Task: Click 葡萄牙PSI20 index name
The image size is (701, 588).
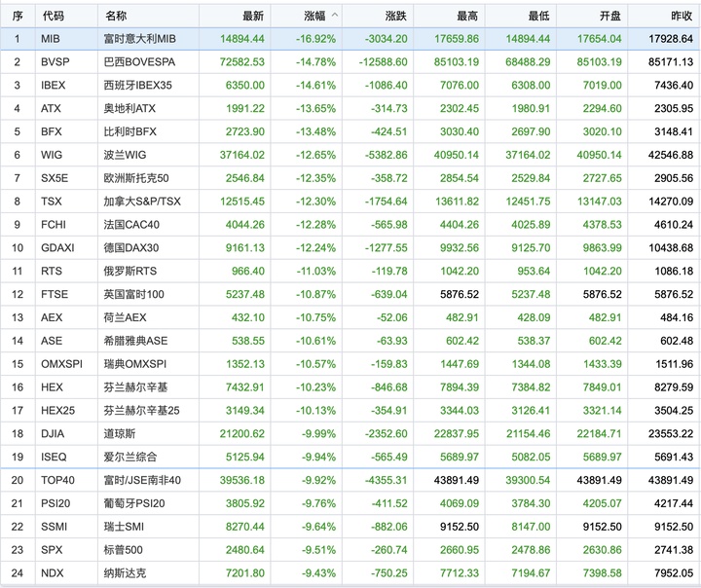Action: [134, 503]
